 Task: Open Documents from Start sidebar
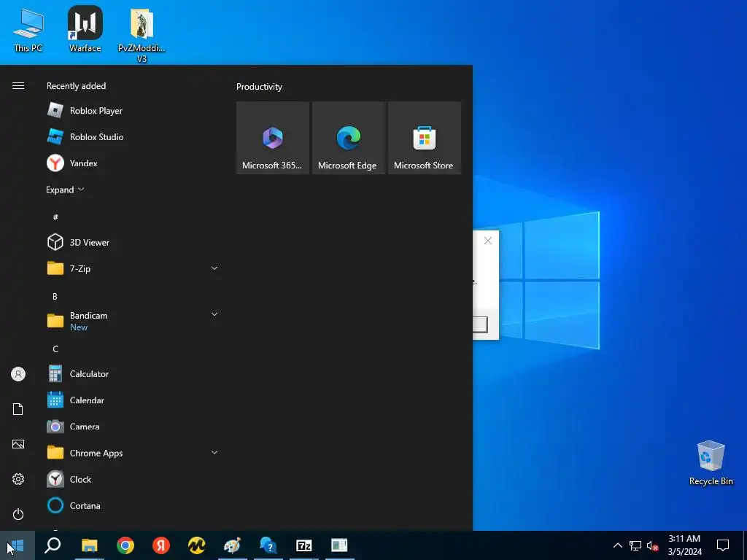coord(18,409)
